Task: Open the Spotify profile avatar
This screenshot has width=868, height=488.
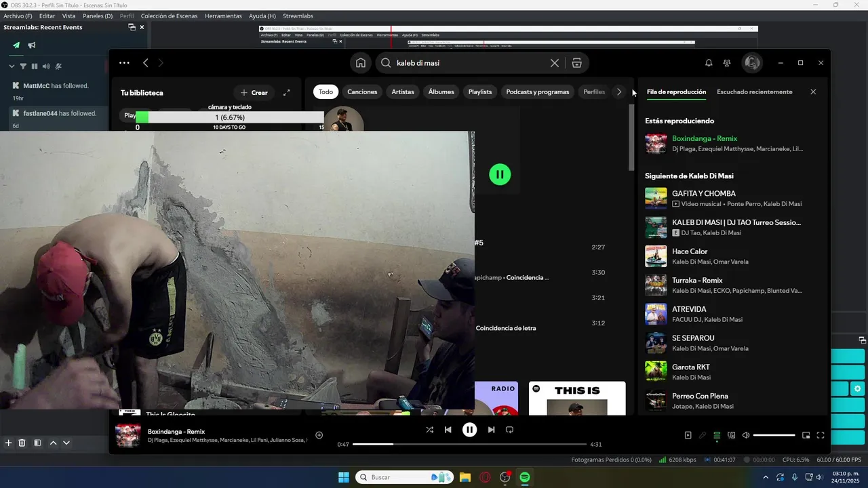Action: pyautogui.click(x=751, y=63)
